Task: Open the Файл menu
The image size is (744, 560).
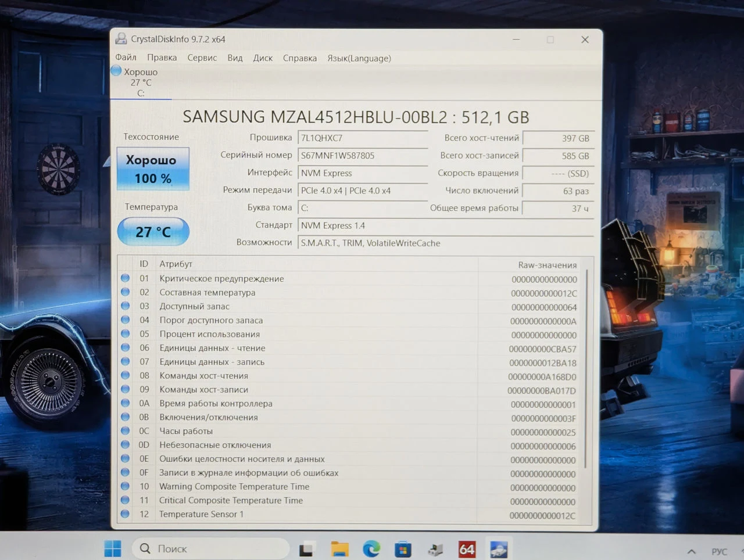Action: coord(126,58)
